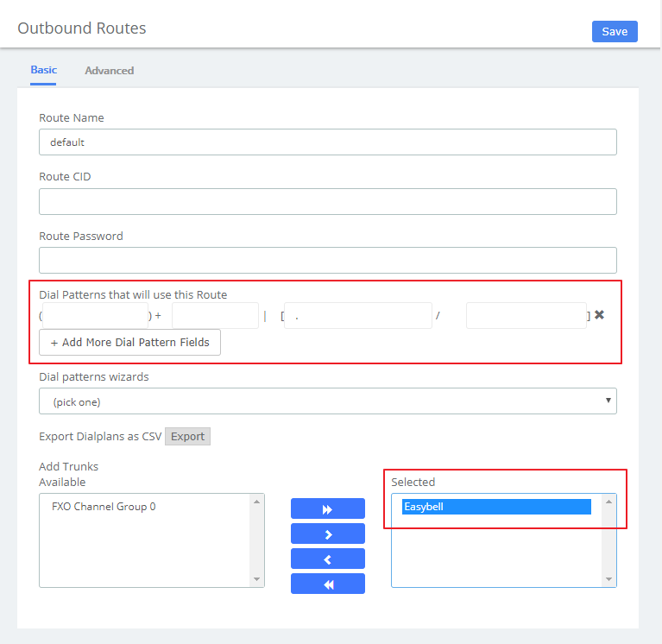Select Easybell in the Selected list
The image size is (662, 644).
click(x=496, y=507)
